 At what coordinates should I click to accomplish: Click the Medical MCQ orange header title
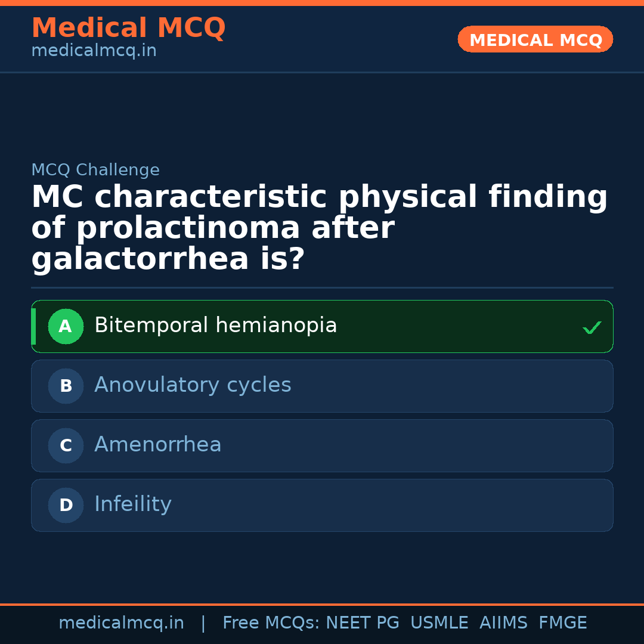[128, 28]
